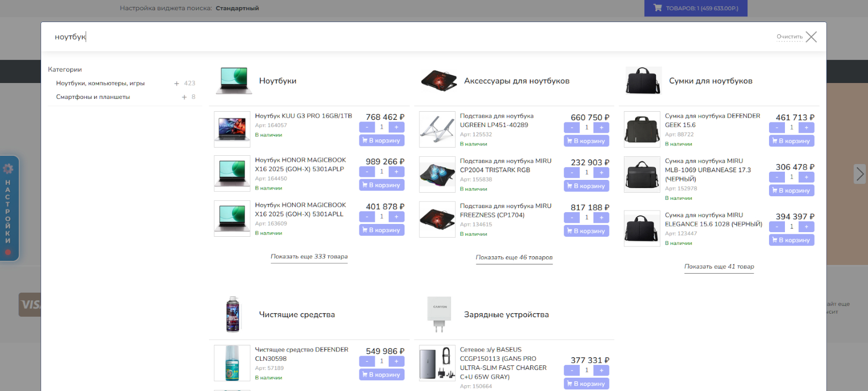Expand Ноутбуки, компьютеры, игры category

coord(176,84)
